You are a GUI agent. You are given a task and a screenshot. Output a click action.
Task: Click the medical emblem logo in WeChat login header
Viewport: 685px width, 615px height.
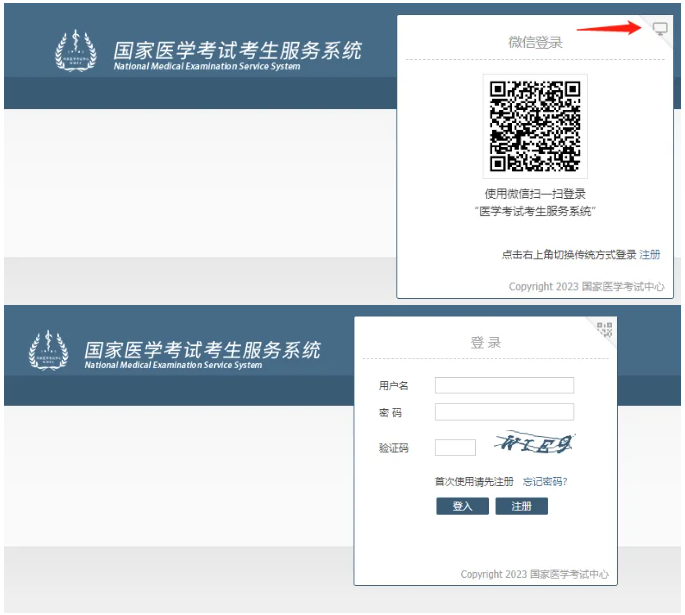pyautogui.click(x=76, y=52)
